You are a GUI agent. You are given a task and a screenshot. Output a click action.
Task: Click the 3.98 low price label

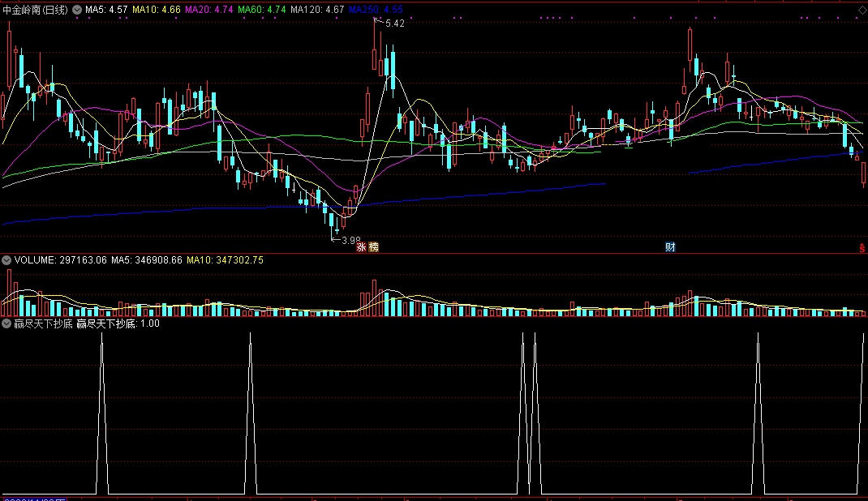[x=351, y=241]
